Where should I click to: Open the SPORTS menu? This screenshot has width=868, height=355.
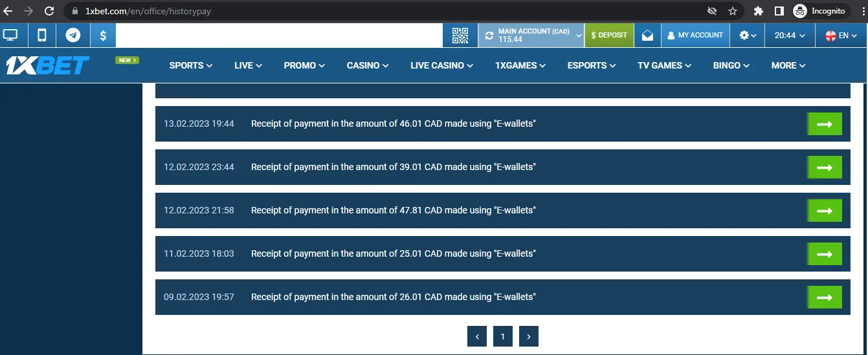pos(190,65)
